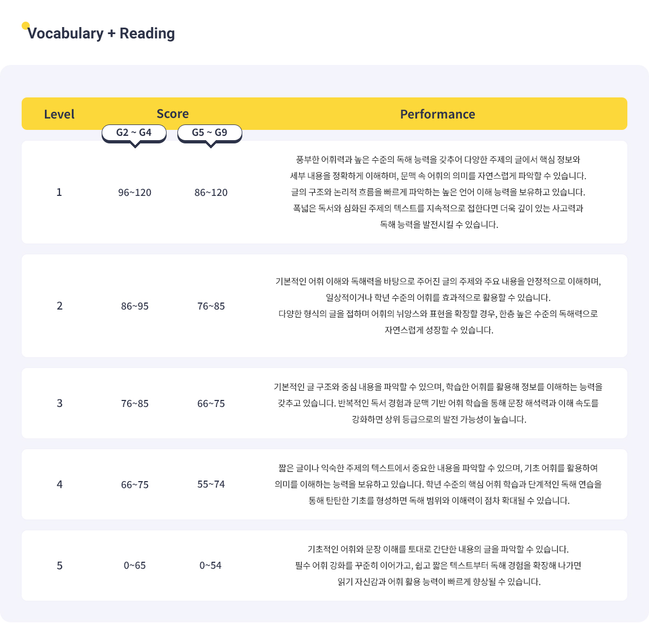Click the Performance column header
The width and height of the screenshot is (649, 644).
438,114
